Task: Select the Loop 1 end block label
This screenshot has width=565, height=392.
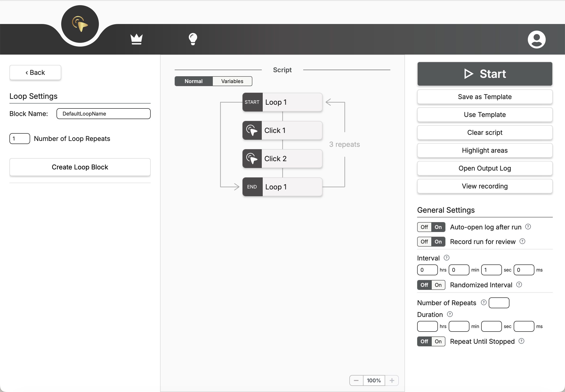Action: 276,187
